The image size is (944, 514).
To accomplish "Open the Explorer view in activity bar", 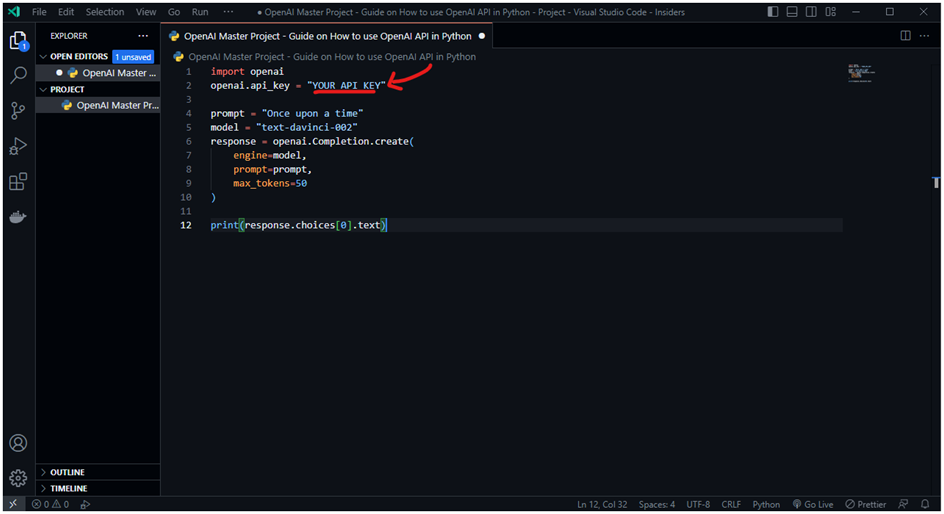I will click(18, 41).
